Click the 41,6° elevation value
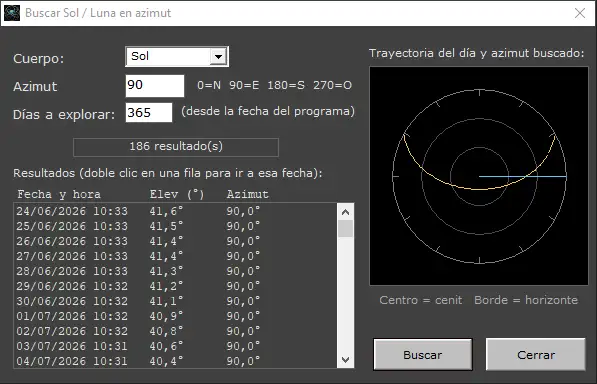Image resolution: width=597 pixels, height=384 pixels. (x=166, y=211)
